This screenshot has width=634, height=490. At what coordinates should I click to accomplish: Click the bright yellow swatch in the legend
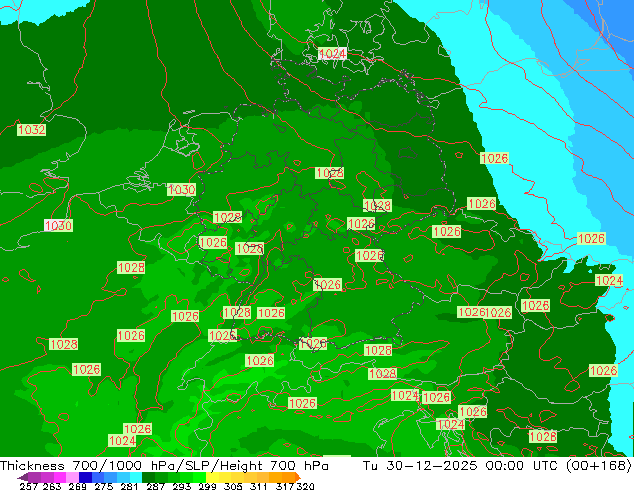click(x=212, y=477)
